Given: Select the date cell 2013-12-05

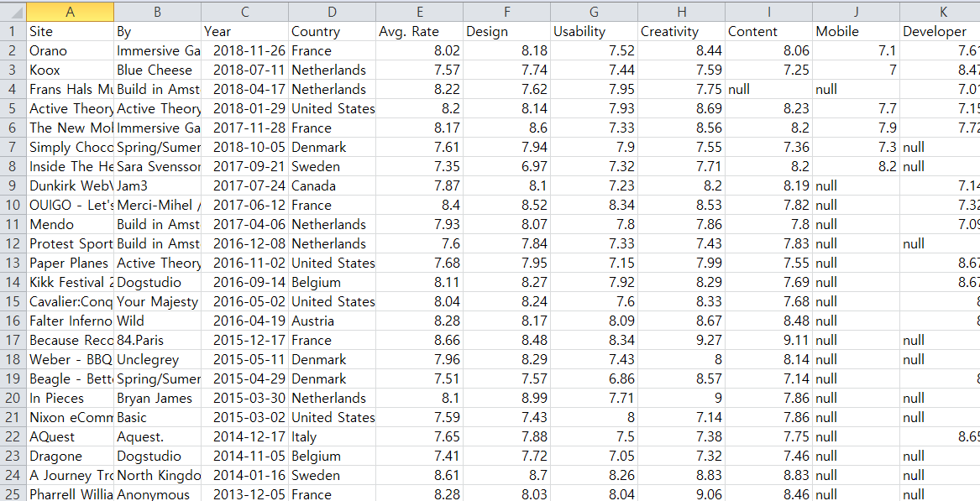Looking at the screenshot, I should [x=245, y=493].
